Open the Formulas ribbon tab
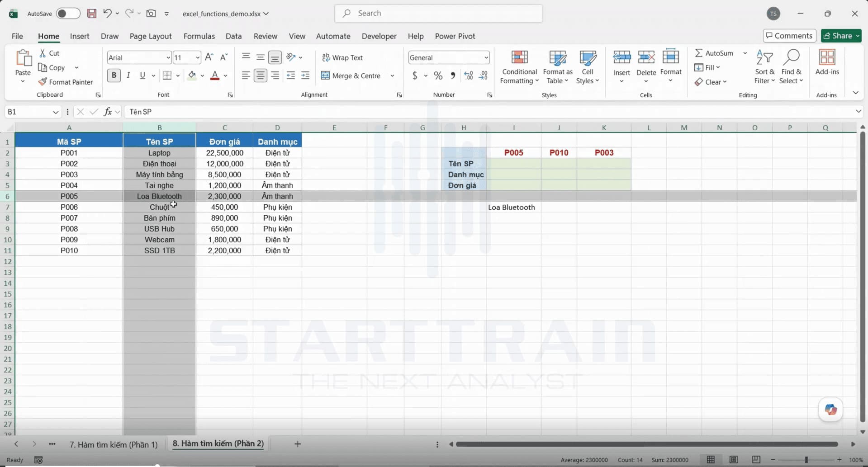 coord(199,36)
